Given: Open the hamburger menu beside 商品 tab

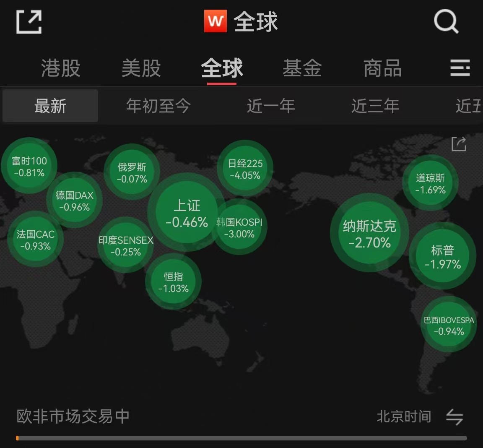Looking at the screenshot, I should pyautogui.click(x=460, y=68).
